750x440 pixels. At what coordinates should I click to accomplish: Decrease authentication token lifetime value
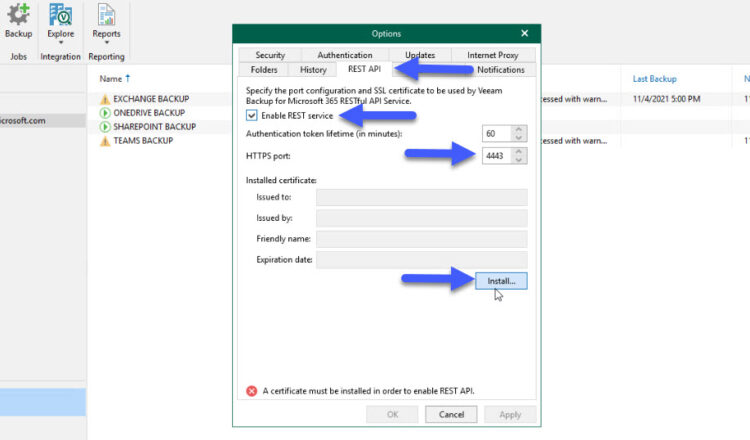519,138
